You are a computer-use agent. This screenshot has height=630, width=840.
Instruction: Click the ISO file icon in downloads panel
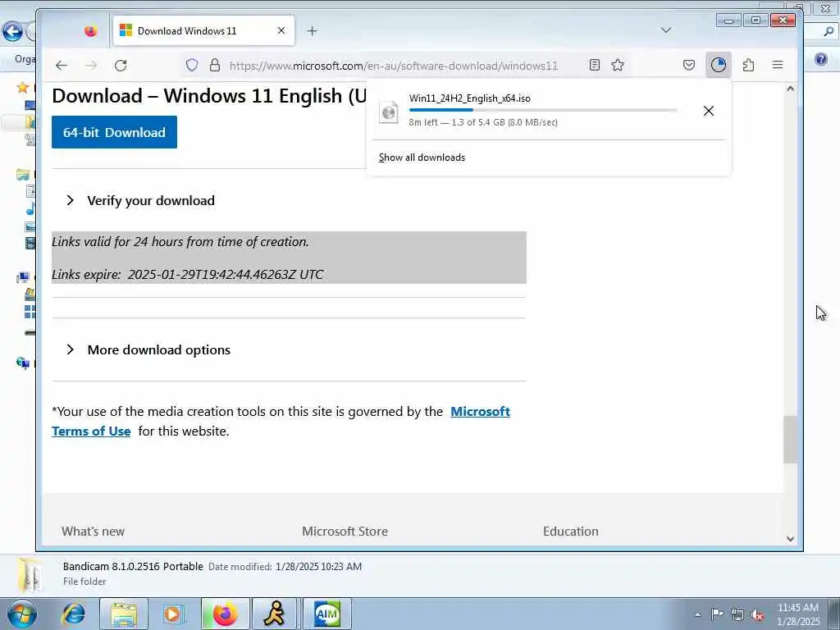(x=388, y=112)
